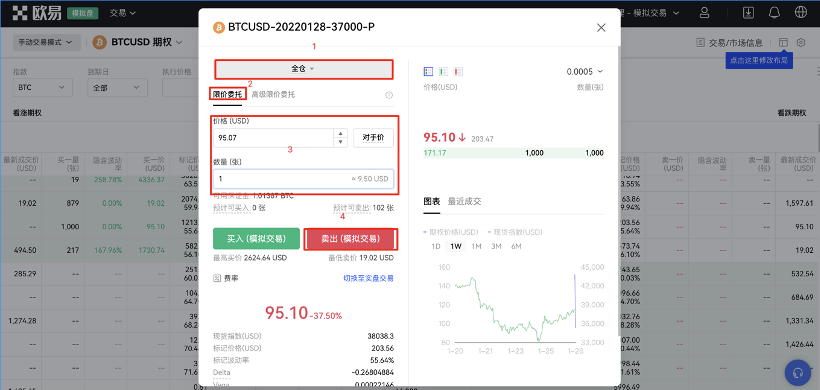Viewport: 820px width, 390px height.
Task: Select the 1M chart range
Action: tap(476, 246)
